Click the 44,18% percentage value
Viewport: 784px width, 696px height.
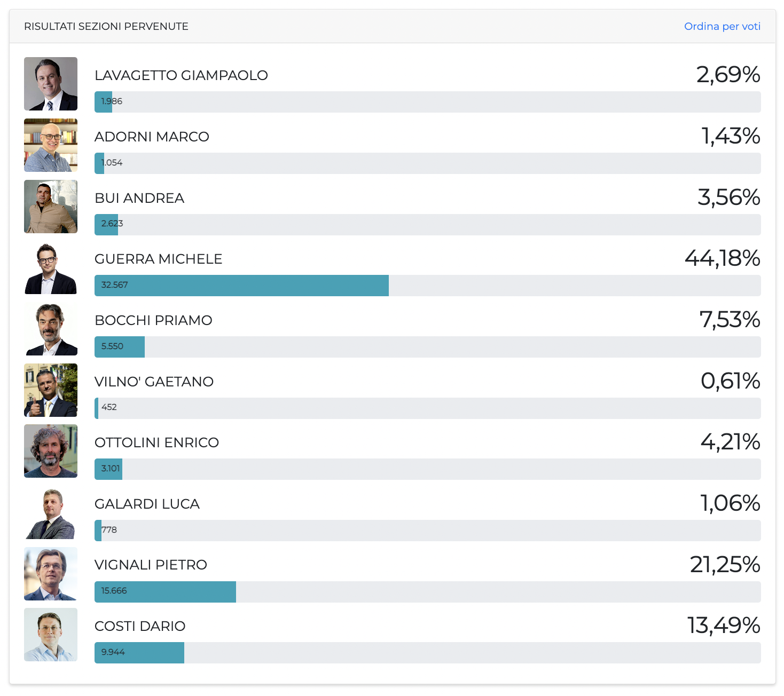tap(722, 258)
